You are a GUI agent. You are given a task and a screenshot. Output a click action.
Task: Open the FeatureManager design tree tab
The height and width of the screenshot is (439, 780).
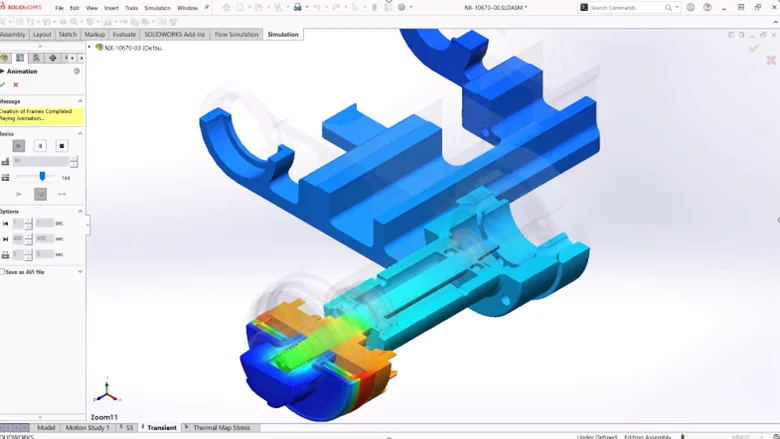coord(4,58)
